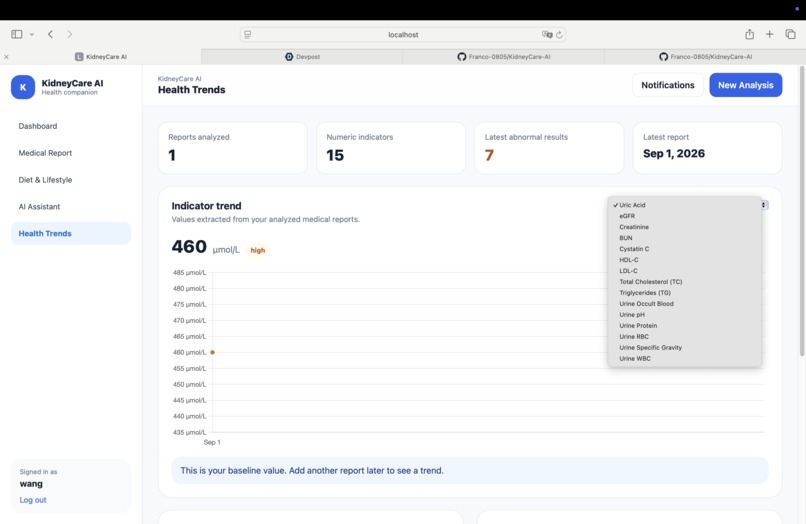Click the Latest abnormal results card
806x524 pixels.
(x=549, y=148)
